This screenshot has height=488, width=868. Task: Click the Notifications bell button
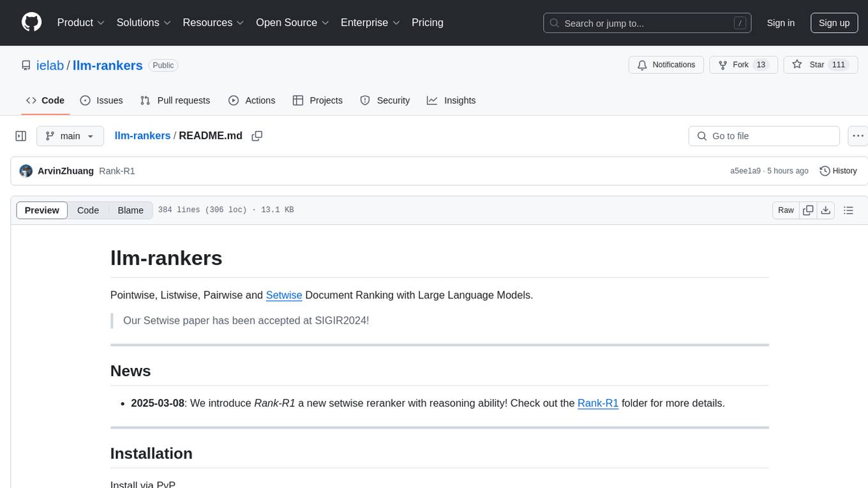tap(666, 65)
